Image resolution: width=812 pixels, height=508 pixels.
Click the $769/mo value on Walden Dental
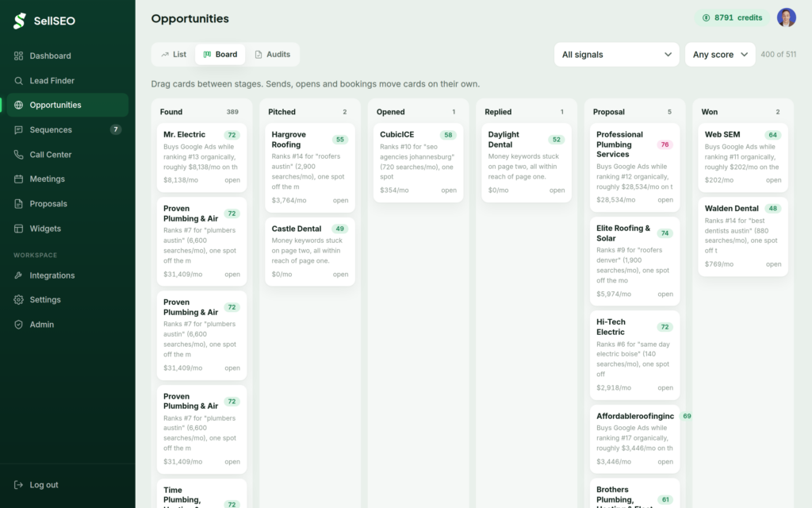tap(718, 264)
